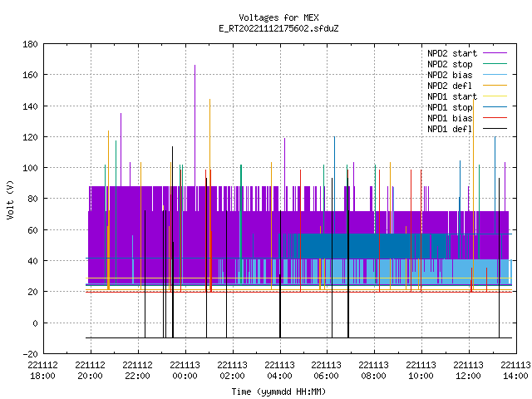Click the 100 y-axis tick label
The image size is (532, 399).
pyautogui.click(x=30, y=168)
